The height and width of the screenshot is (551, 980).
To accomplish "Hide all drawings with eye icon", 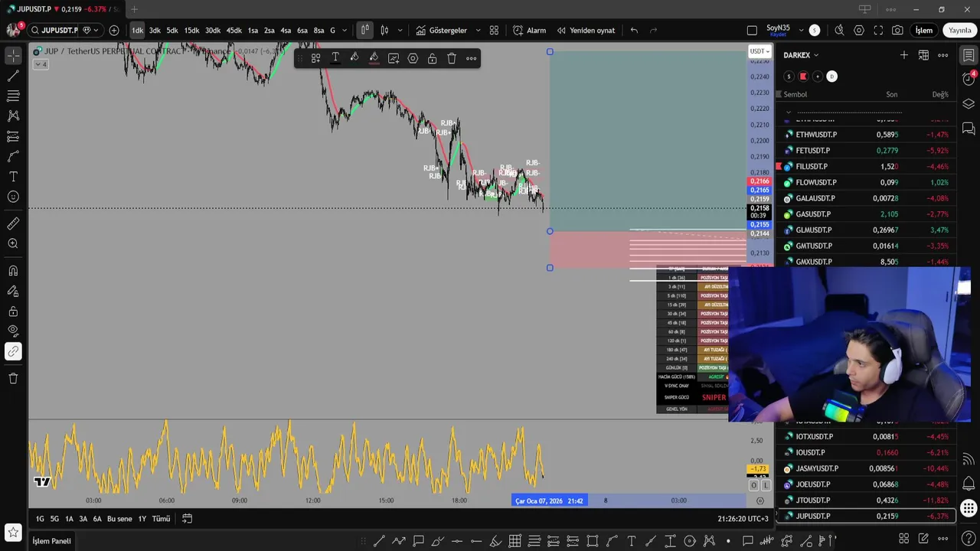I will (x=13, y=331).
